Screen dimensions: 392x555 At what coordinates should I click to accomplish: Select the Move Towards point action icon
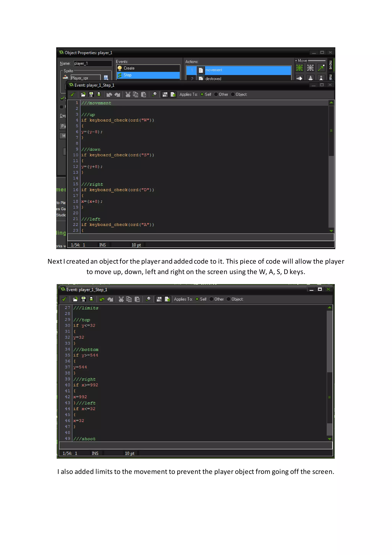(x=321, y=68)
